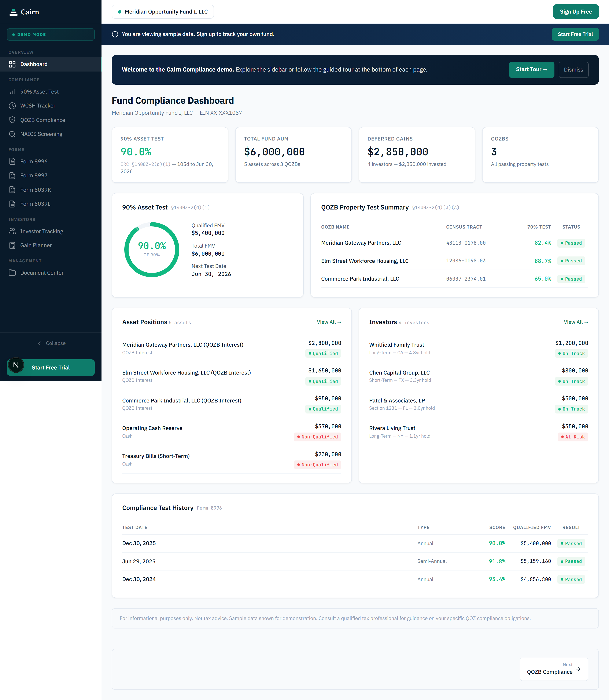The width and height of the screenshot is (609, 700).
Task: Click Qualified badge under $2,800,000
Action: click(x=323, y=354)
